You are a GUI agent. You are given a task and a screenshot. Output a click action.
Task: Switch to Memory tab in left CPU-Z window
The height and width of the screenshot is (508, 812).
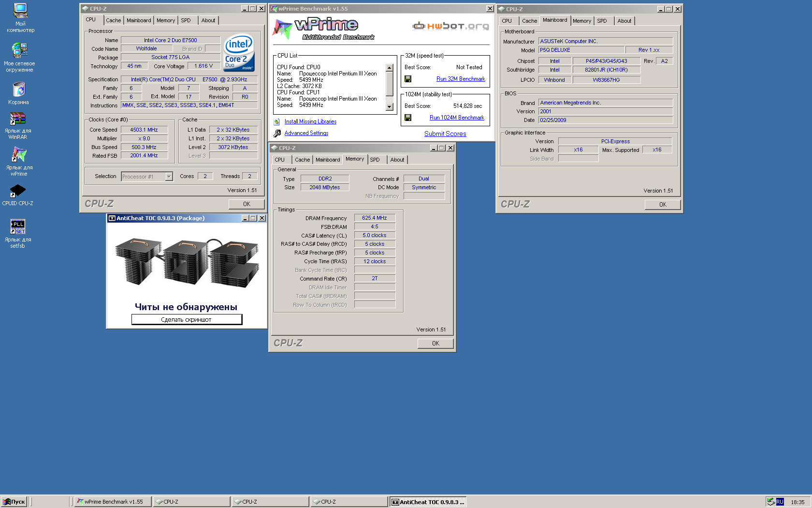click(x=166, y=20)
